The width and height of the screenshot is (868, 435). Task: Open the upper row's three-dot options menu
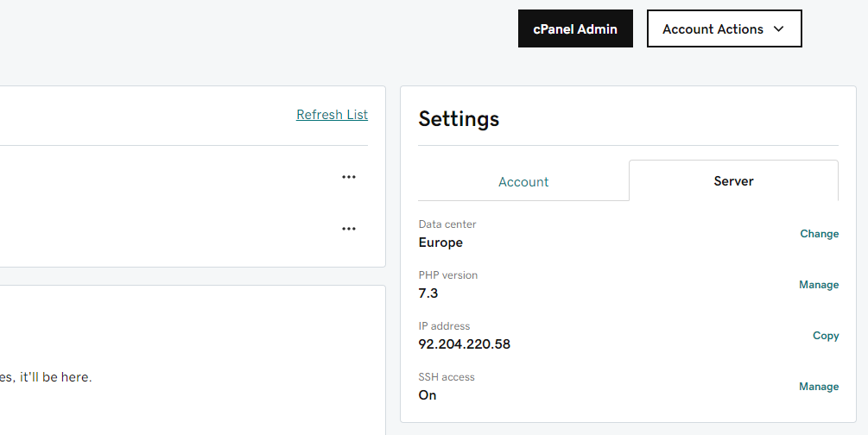349,177
